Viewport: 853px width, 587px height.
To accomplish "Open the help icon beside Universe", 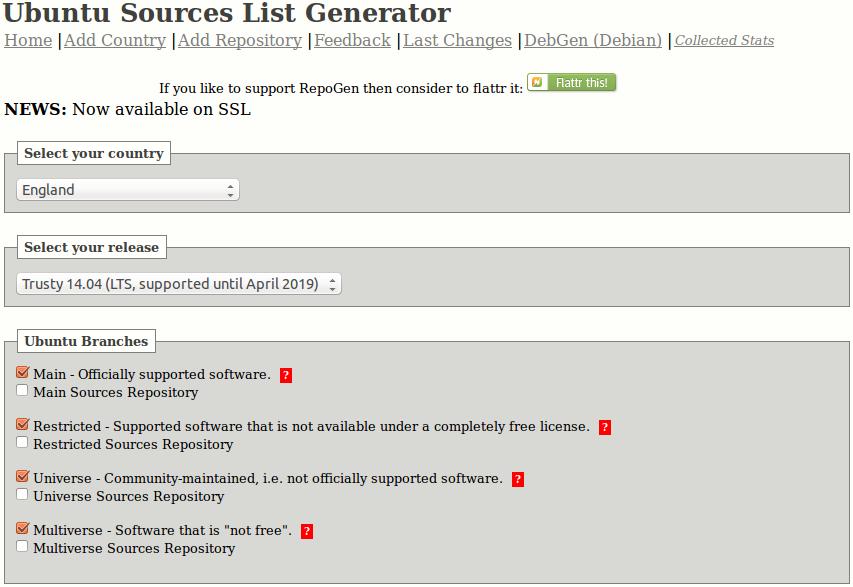I will [517, 480].
